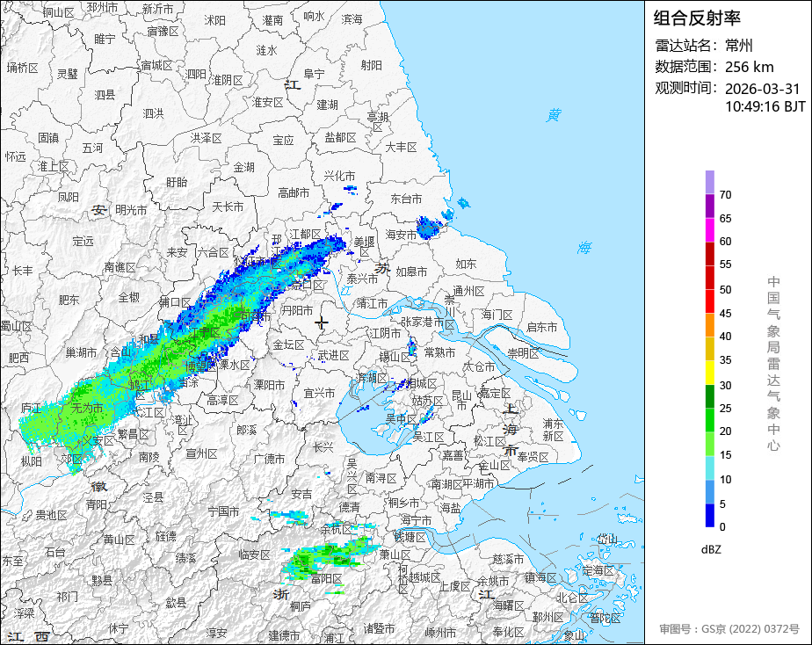Click the 兴化市 map label
The image size is (812, 645).
(340, 176)
